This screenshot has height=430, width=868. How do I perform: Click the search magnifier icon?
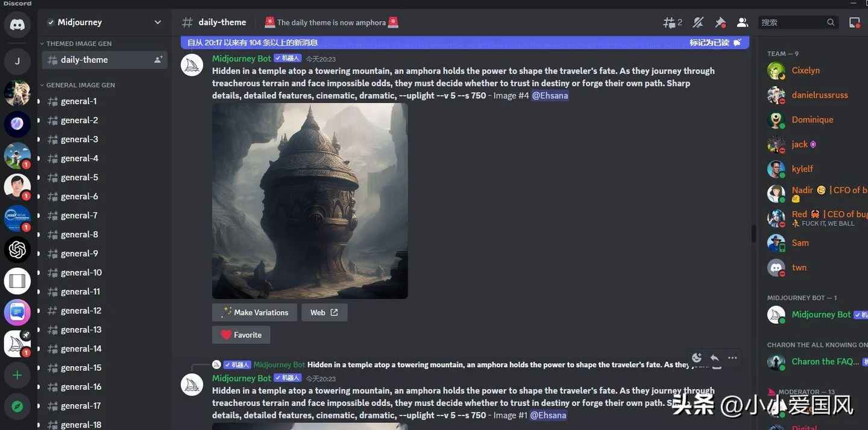(831, 22)
